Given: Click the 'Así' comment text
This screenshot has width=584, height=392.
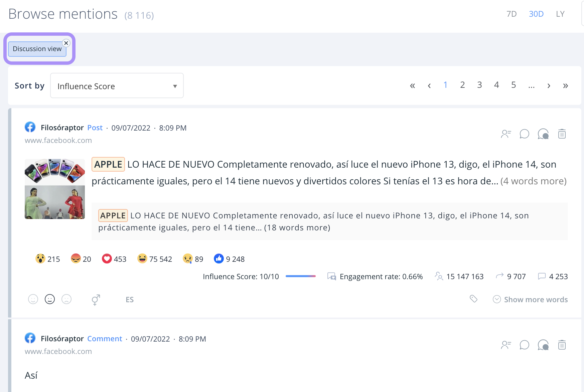Looking at the screenshot, I should pos(31,376).
